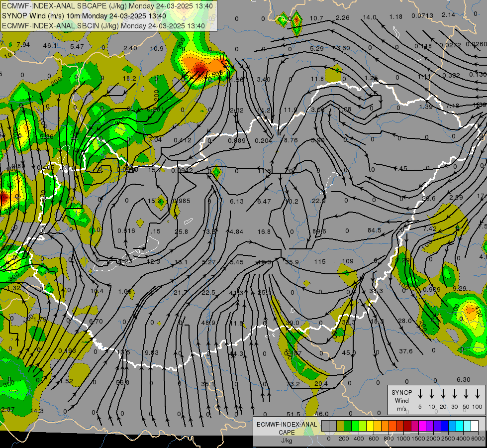Click the map value '21.7'
Image resolution: width=487 pixels, height=448 pixels.
pyautogui.click(x=181, y=292)
